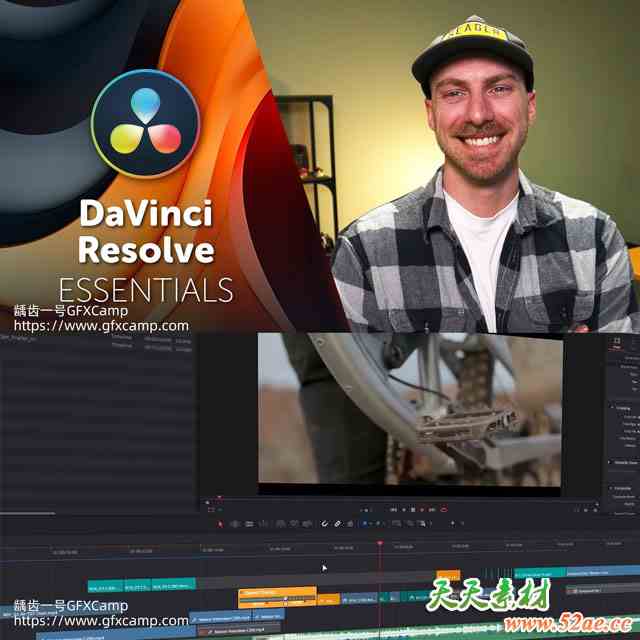The height and width of the screenshot is (640, 640).
Task: Click the Play button in viewer transport
Action: point(422,509)
